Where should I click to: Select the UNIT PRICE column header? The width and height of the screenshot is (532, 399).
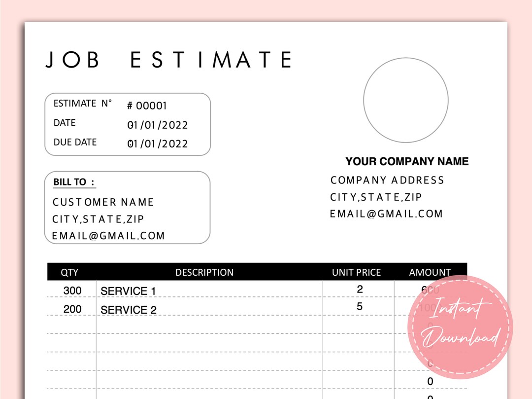pos(356,272)
